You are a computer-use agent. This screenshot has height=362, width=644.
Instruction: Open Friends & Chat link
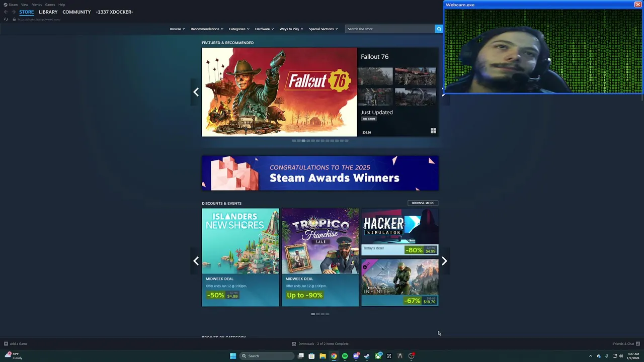coord(623,344)
